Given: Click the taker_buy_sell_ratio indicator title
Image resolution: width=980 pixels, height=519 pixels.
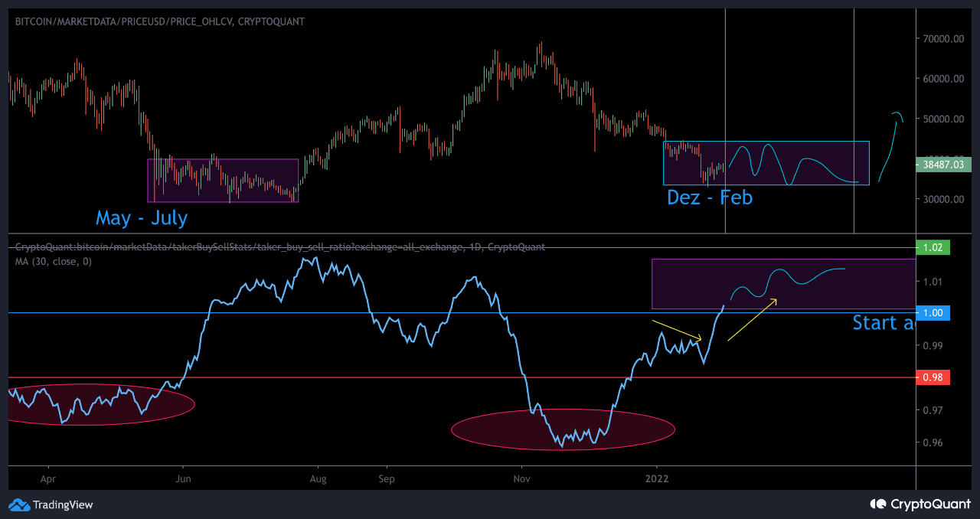Looking at the screenshot, I should pos(280,246).
